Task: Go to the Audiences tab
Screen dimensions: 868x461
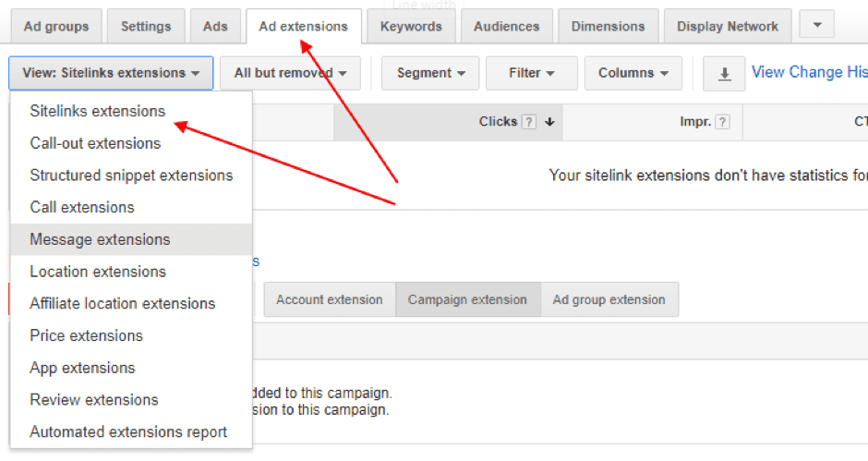Action: pyautogui.click(x=506, y=26)
